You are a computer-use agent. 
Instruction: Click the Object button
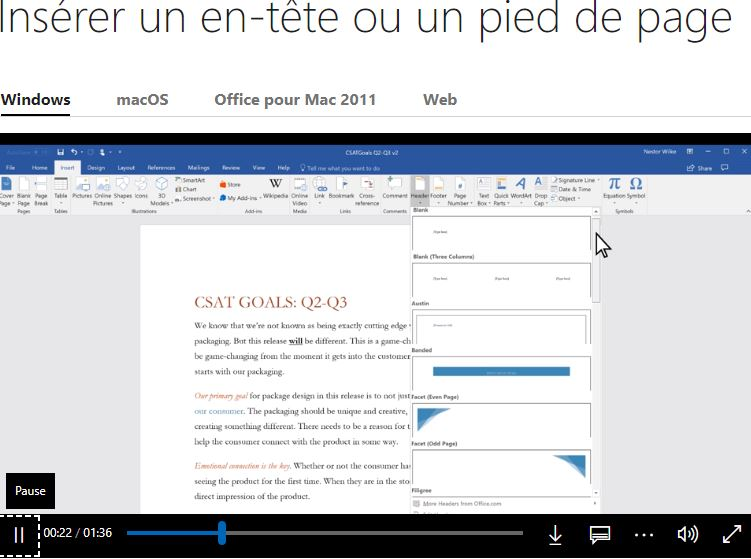[x=566, y=198]
